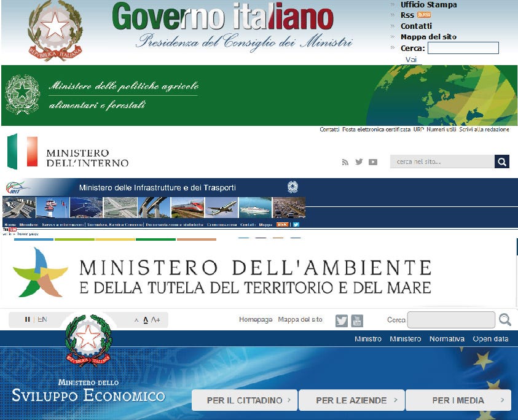Switch language to EN
518x420 pixels.
pyautogui.click(x=42, y=319)
